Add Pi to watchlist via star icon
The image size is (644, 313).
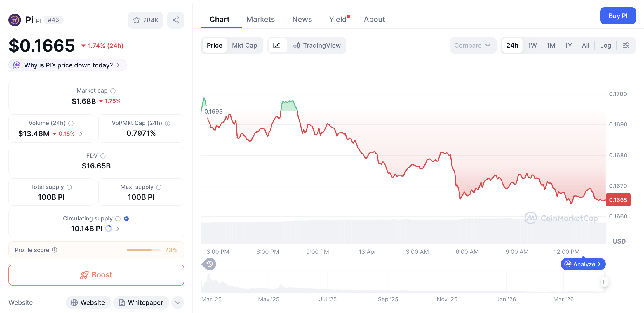click(137, 20)
